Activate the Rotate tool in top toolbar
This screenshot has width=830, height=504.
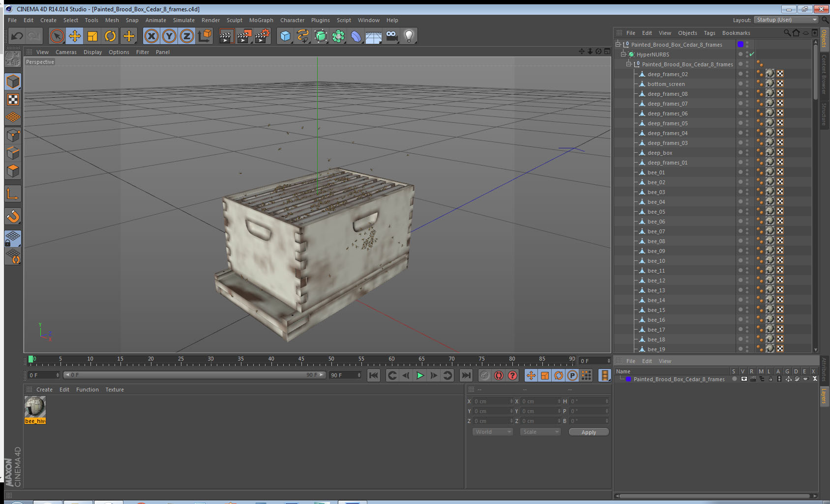pos(110,36)
